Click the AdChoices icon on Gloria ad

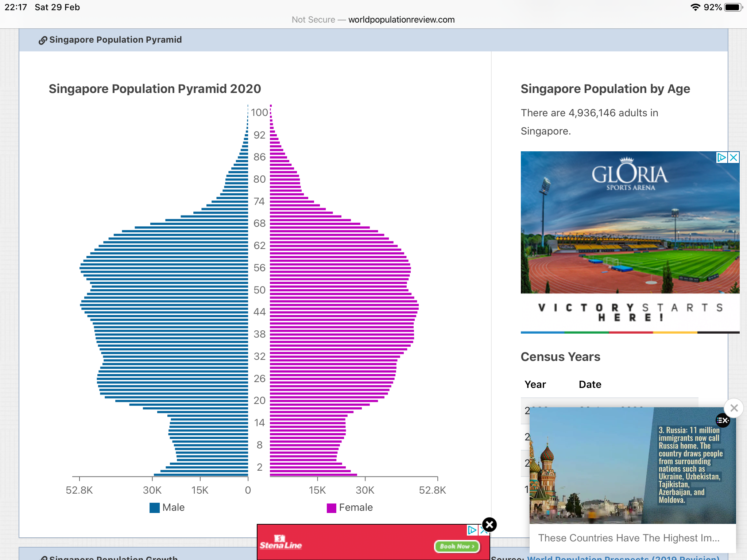(721, 157)
